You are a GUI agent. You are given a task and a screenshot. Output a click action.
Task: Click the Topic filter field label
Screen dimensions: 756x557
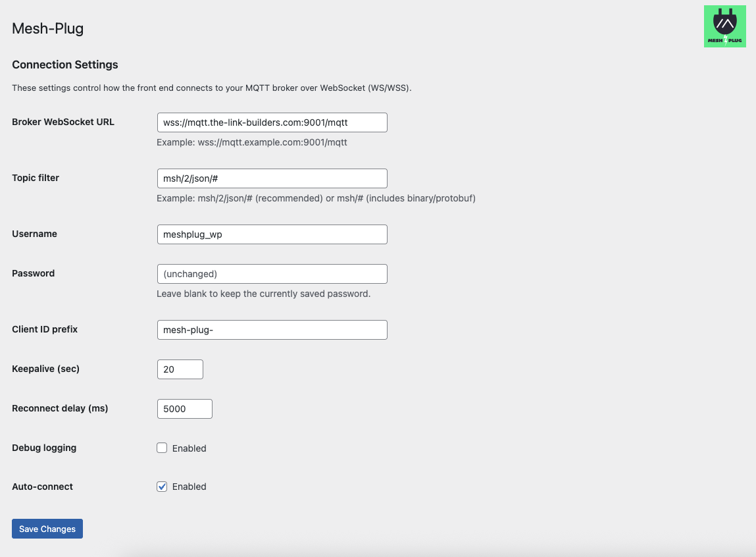(x=35, y=178)
